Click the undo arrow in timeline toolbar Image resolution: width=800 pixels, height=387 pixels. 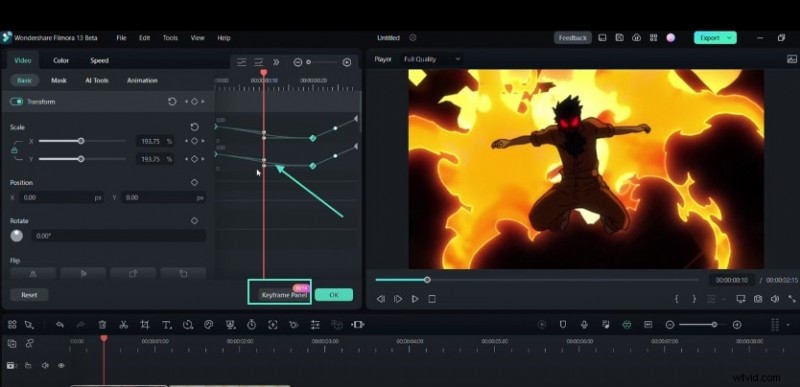(60, 325)
